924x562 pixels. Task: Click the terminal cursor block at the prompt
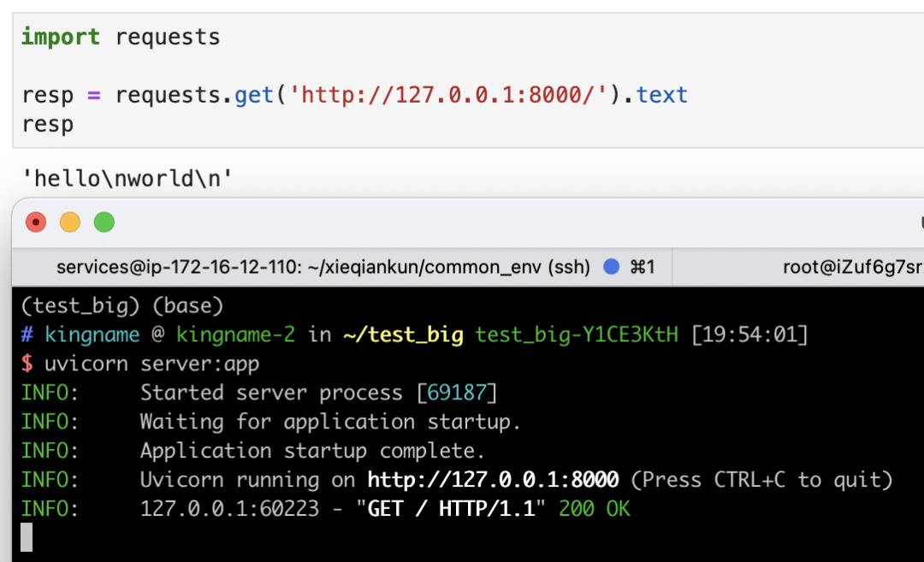[x=27, y=537]
